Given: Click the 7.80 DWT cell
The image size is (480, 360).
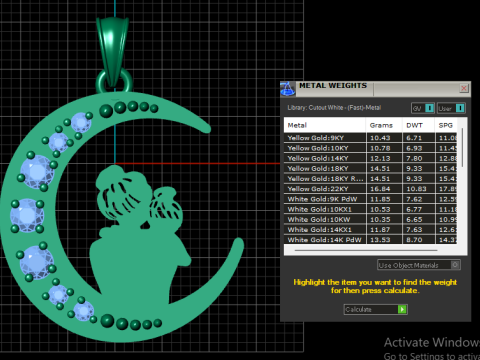Looking at the screenshot, I should click(x=418, y=158).
